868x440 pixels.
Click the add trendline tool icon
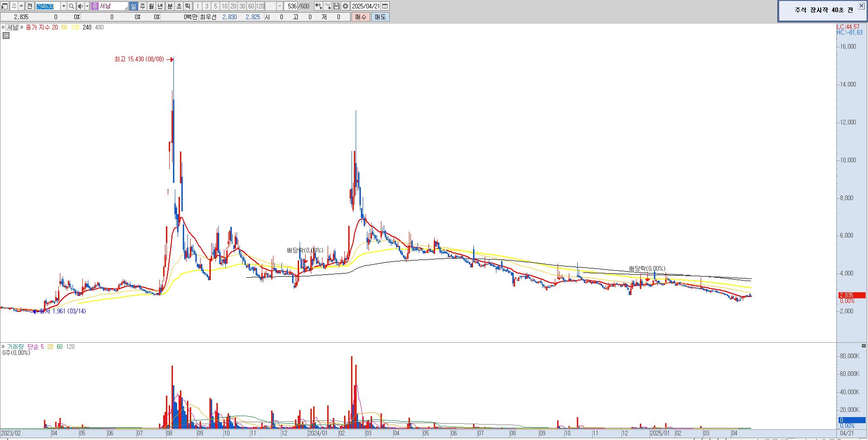coord(328,6)
